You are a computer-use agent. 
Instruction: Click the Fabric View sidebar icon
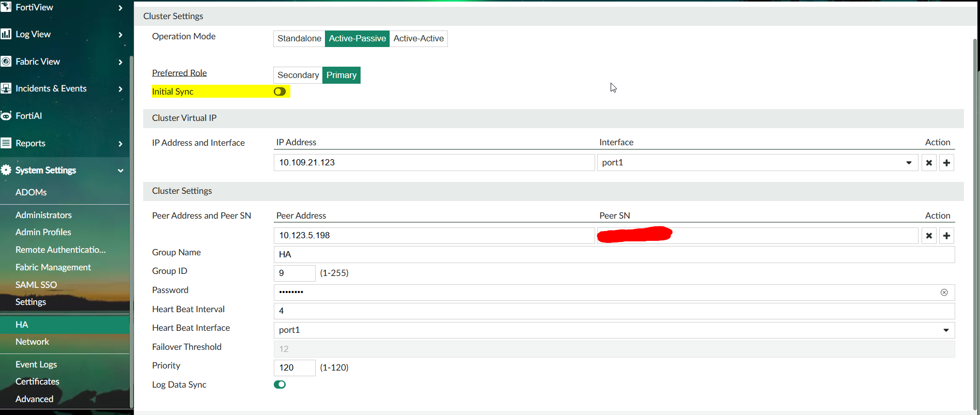coord(6,62)
